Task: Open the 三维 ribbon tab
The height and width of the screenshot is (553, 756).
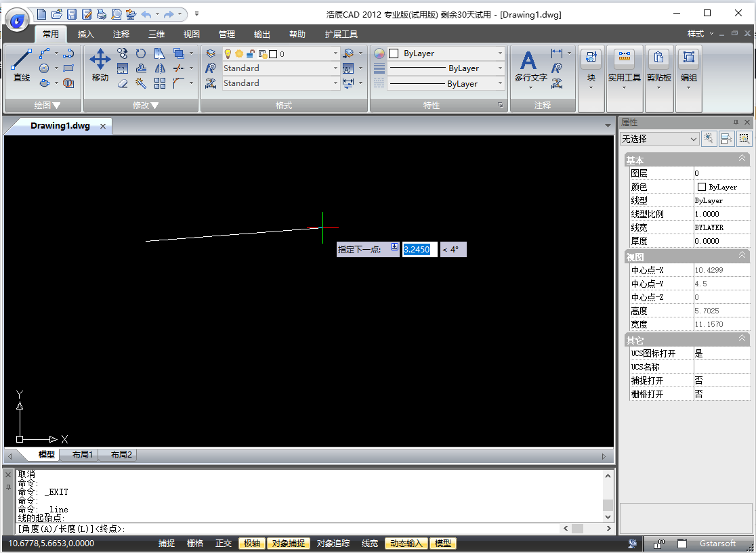Action: pos(156,35)
